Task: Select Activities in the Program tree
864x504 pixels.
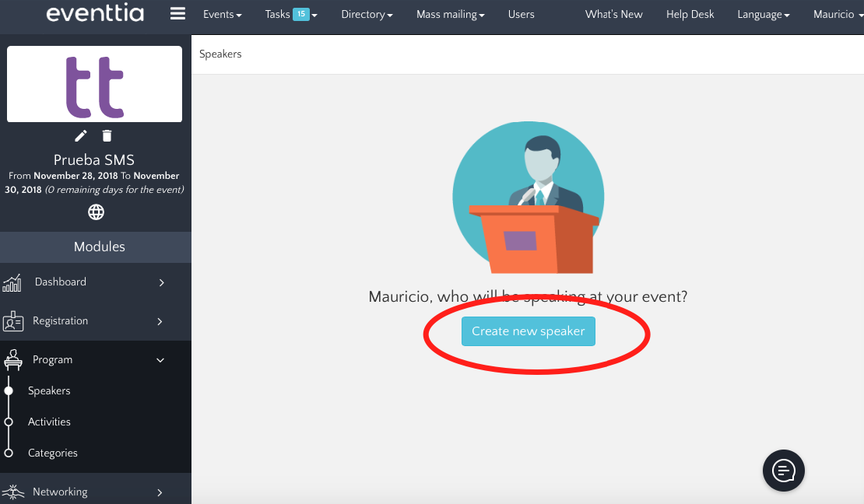Action: [49, 422]
